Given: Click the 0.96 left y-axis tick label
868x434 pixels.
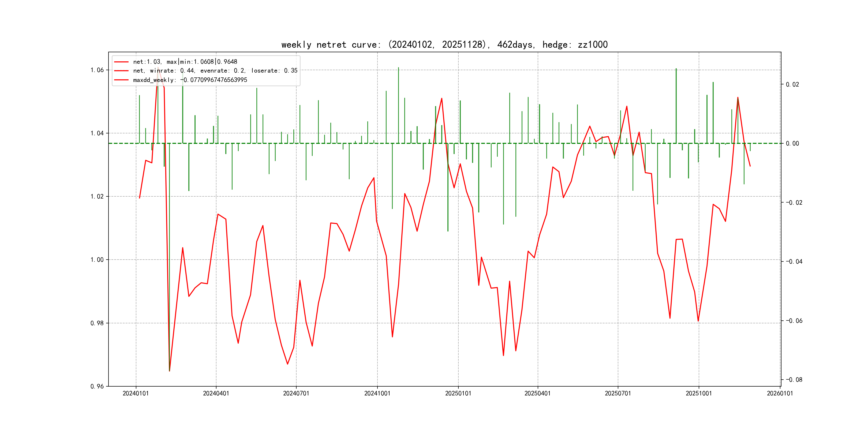Looking at the screenshot, I should 97,387.
